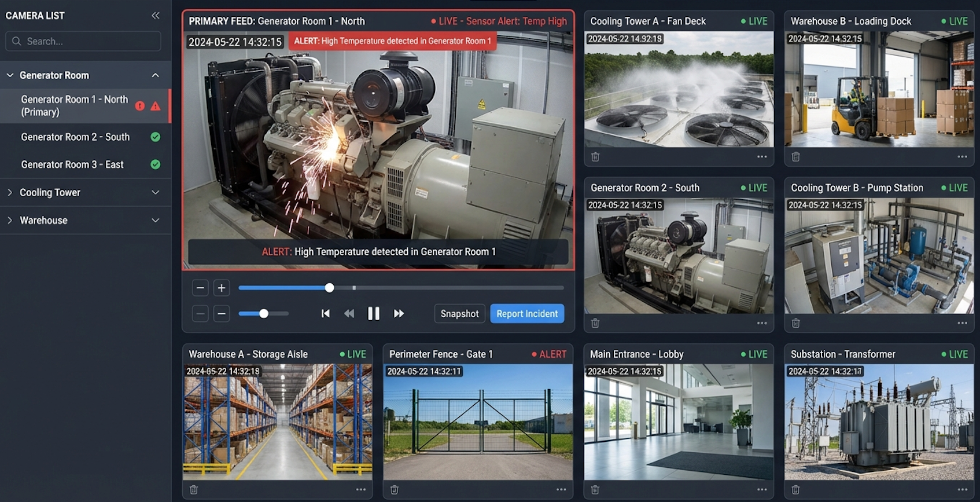
Task: Delete the Main Entrance Lobby tile
Action: 595,490
